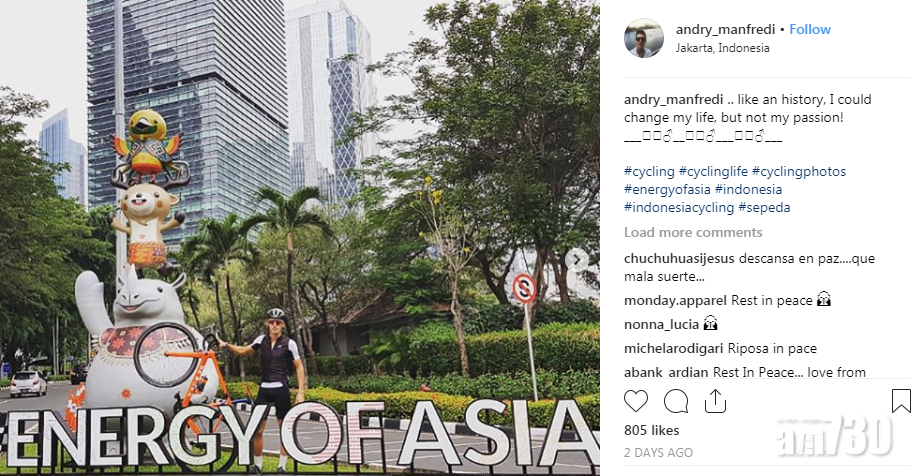This screenshot has width=915, height=476.
Task: Open #sepeda hashtag
Action: [764, 208]
